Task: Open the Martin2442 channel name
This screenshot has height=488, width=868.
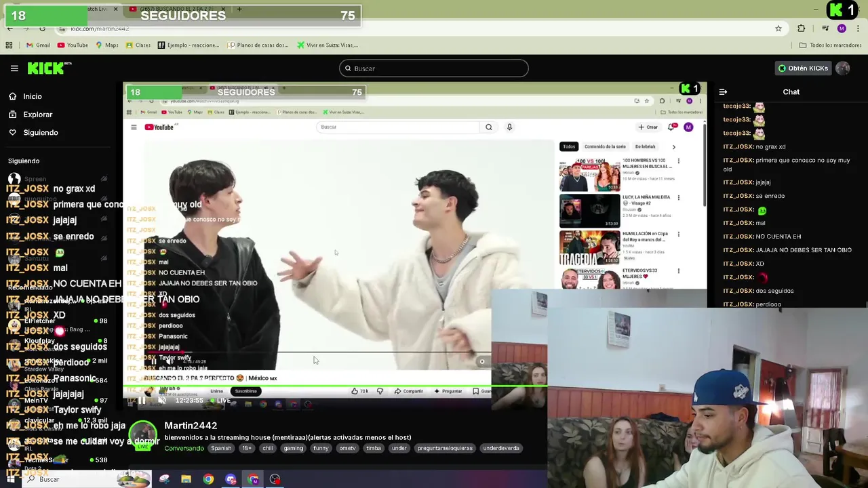Action: pos(191,426)
